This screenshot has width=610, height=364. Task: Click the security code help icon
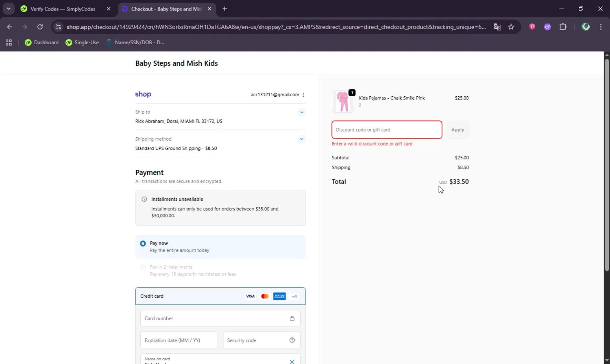pyautogui.click(x=292, y=340)
